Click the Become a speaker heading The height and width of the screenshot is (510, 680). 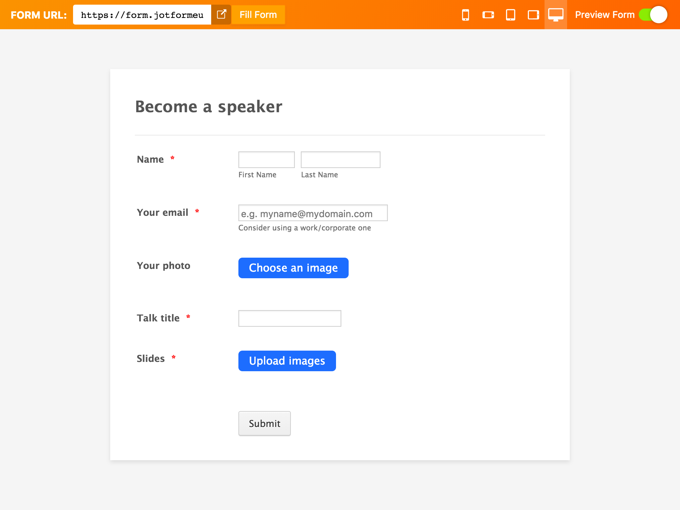coord(208,107)
